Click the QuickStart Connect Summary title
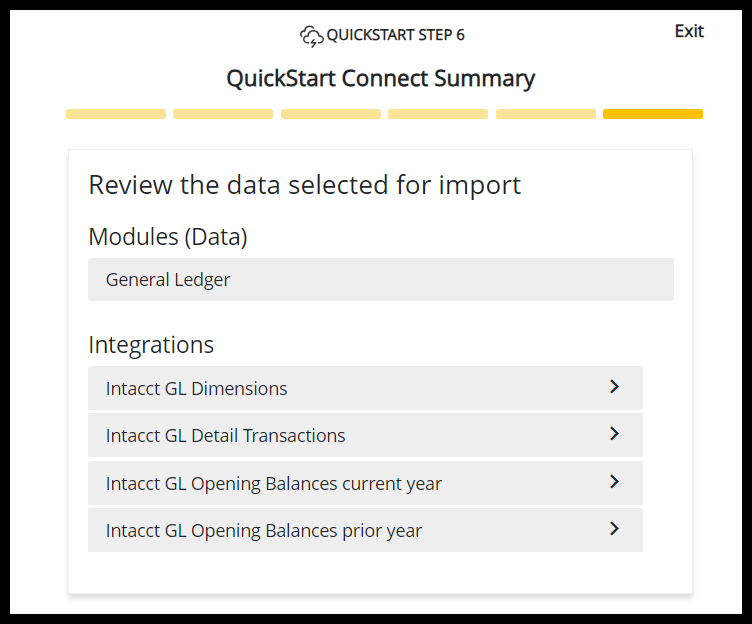 [x=380, y=78]
